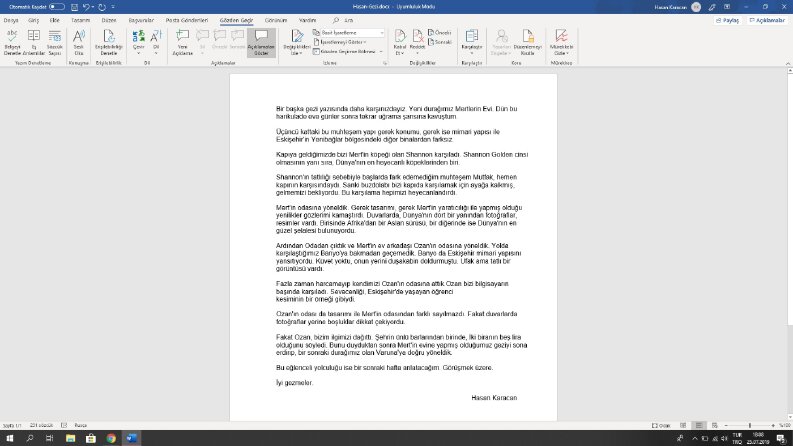Image resolution: width=793 pixels, height=446 pixels.
Task: Run Erişilebilirliği Denetle accessibility check
Action: coord(109,42)
